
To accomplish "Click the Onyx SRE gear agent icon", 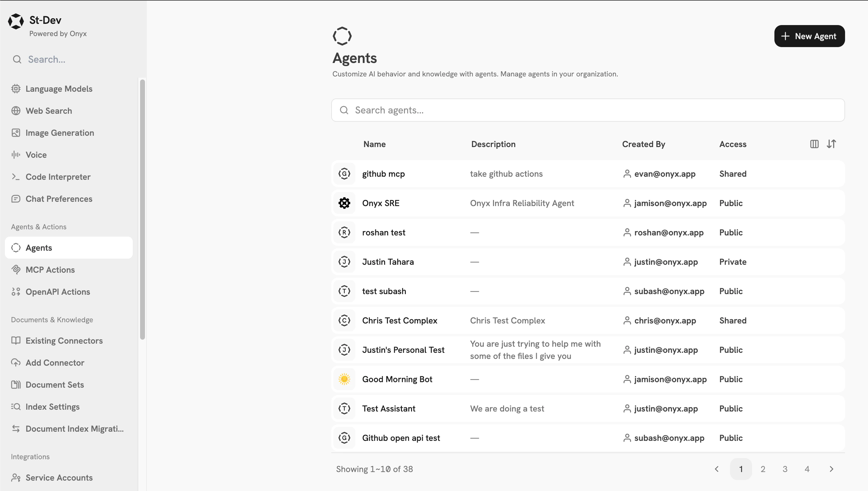I will [x=344, y=203].
